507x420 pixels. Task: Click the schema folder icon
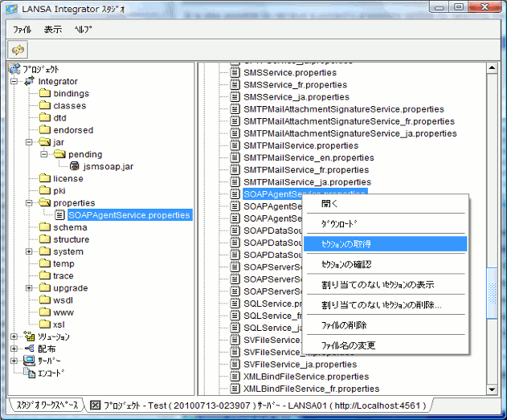[x=45, y=227]
